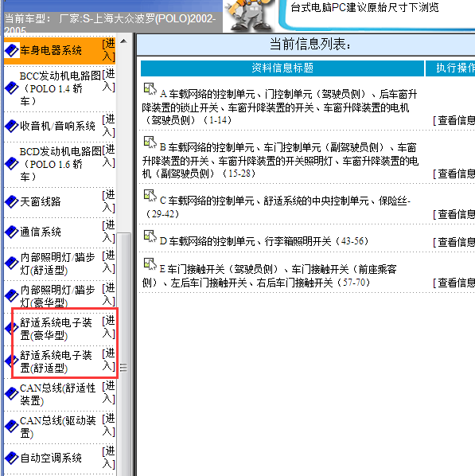
Task: Click the image icon of entry C 车载网络
Action: click(150, 196)
